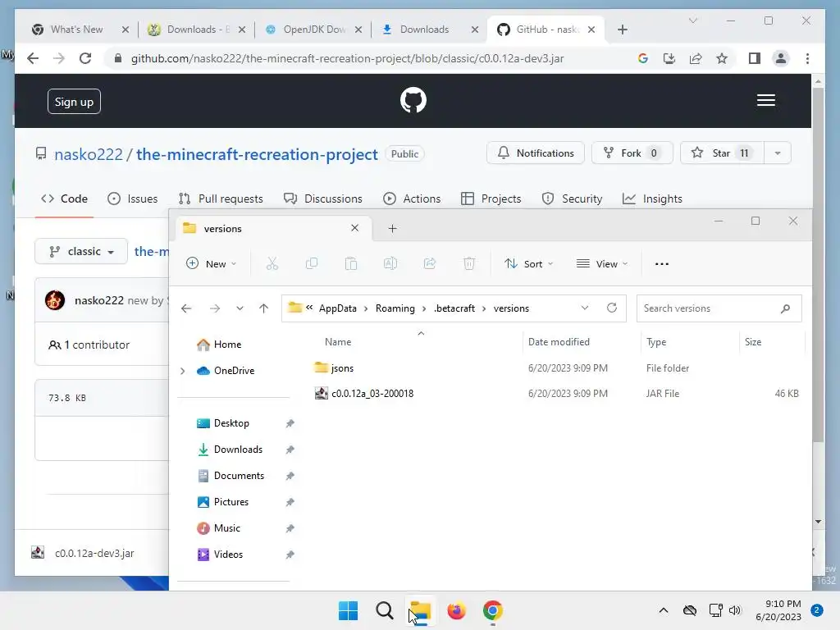
Task: Click the Share icon in Explorer toolbar
Action: [x=430, y=263]
